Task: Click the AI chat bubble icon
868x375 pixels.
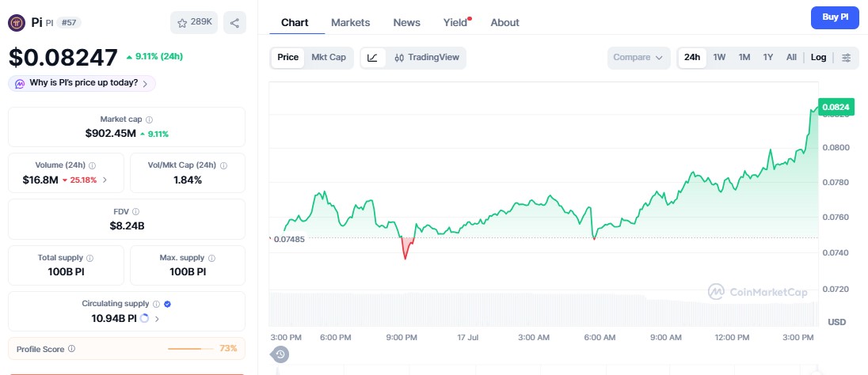Action: pyautogui.click(x=19, y=84)
